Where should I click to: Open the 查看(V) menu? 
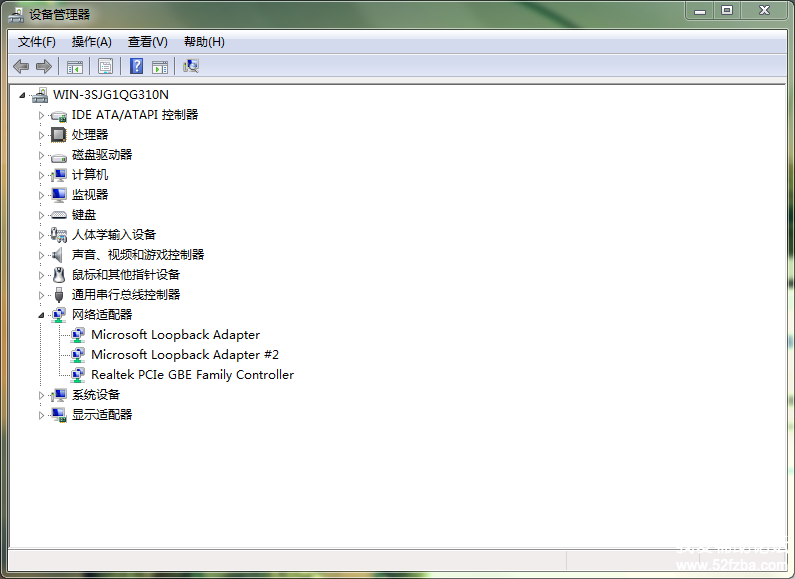click(148, 42)
